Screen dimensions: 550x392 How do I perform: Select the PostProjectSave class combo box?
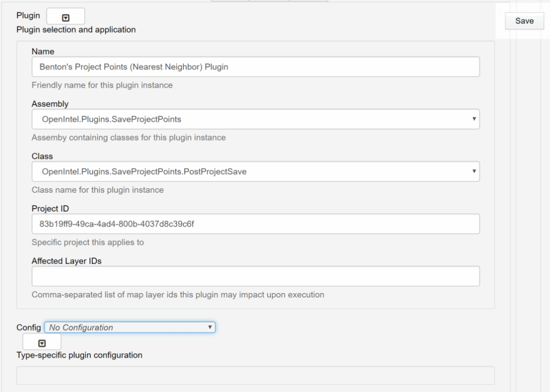click(255, 171)
